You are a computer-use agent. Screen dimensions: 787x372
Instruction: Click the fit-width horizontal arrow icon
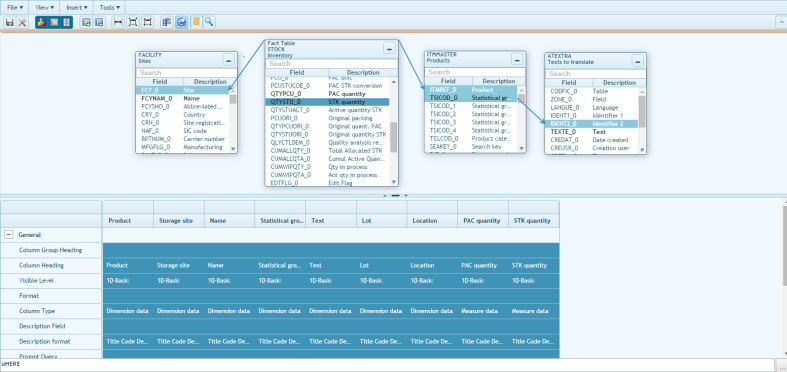pyautogui.click(x=118, y=22)
